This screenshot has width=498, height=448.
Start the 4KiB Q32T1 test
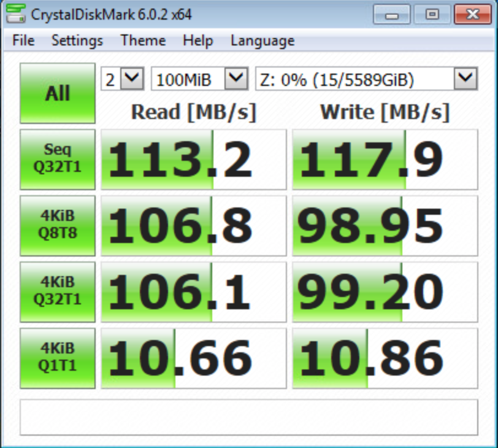(x=58, y=292)
